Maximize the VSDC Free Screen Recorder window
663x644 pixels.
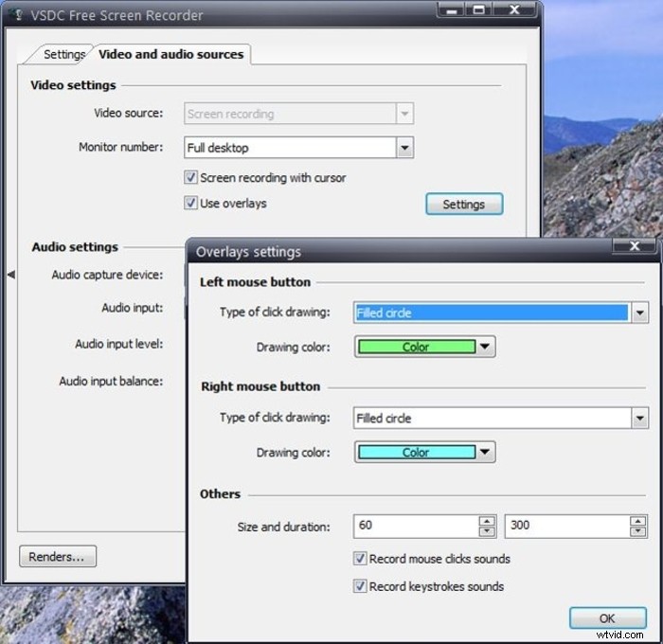click(x=478, y=9)
